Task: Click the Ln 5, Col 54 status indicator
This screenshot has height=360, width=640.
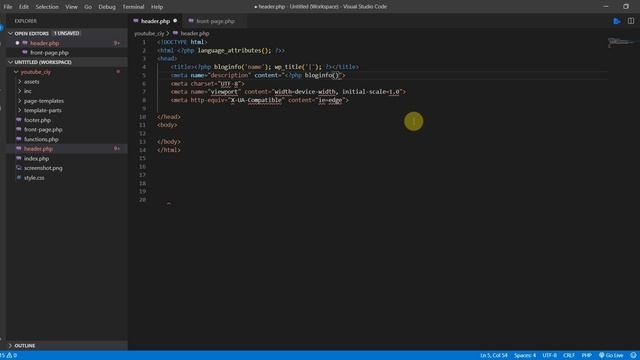Action: (x=493, y=355)
